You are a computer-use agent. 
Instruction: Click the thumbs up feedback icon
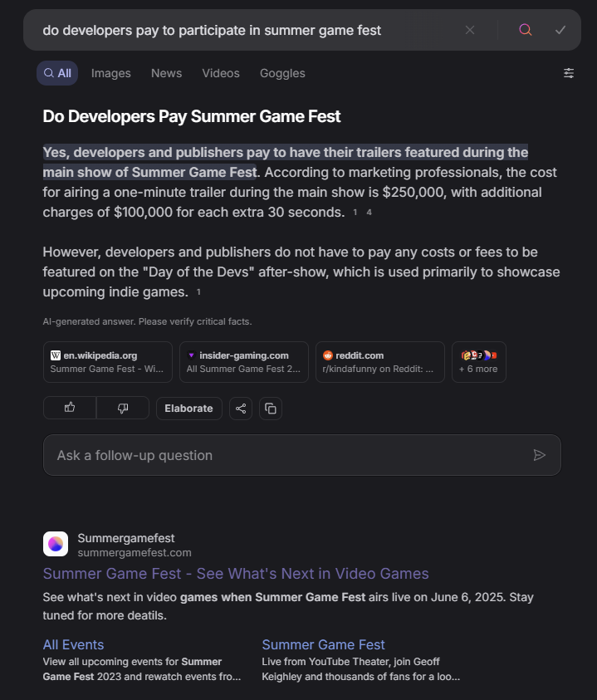[x=70, y=408]
